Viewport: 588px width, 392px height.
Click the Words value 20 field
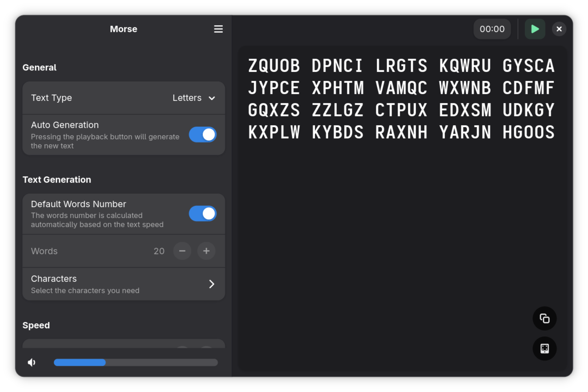(x=159, y=251)
